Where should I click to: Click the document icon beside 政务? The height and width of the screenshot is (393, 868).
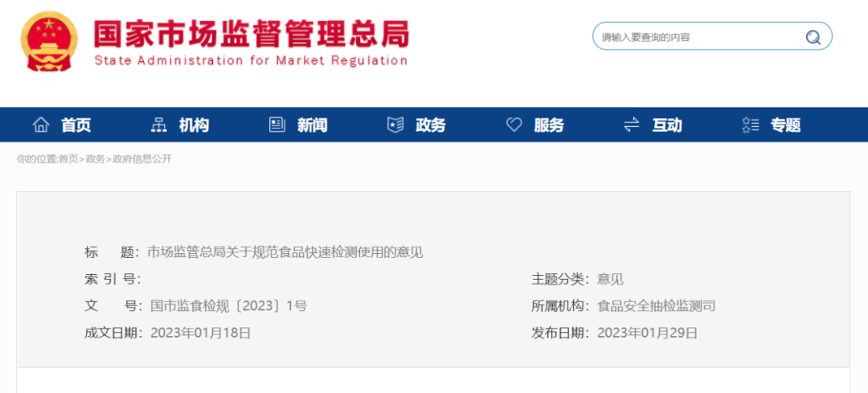pos(395,125)
